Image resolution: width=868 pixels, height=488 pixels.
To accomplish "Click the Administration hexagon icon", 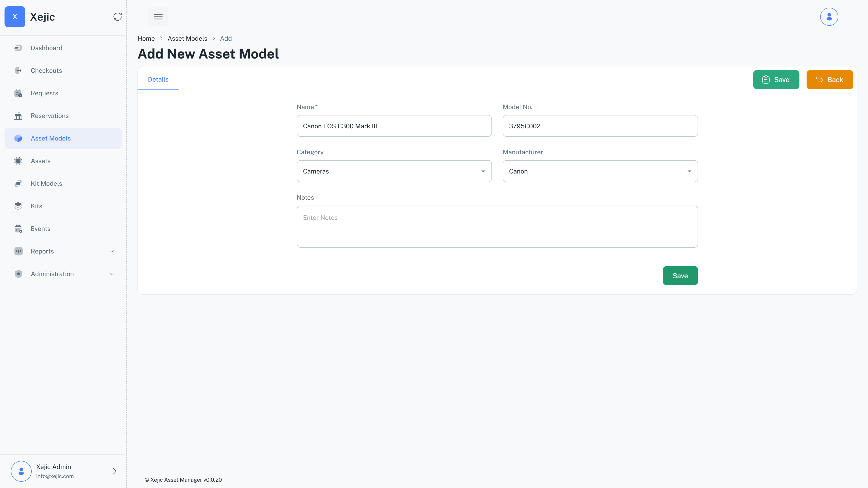I will pos(18,273).
